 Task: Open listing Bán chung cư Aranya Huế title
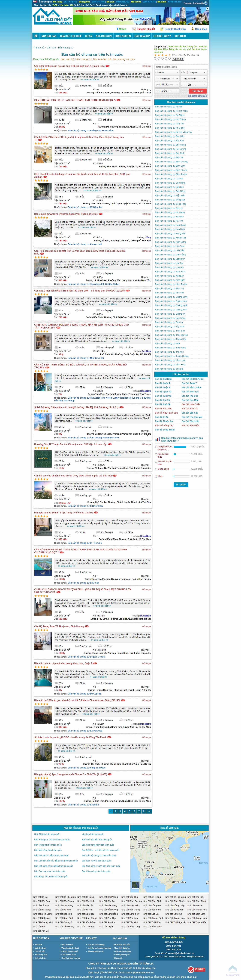tap(66, 214)
